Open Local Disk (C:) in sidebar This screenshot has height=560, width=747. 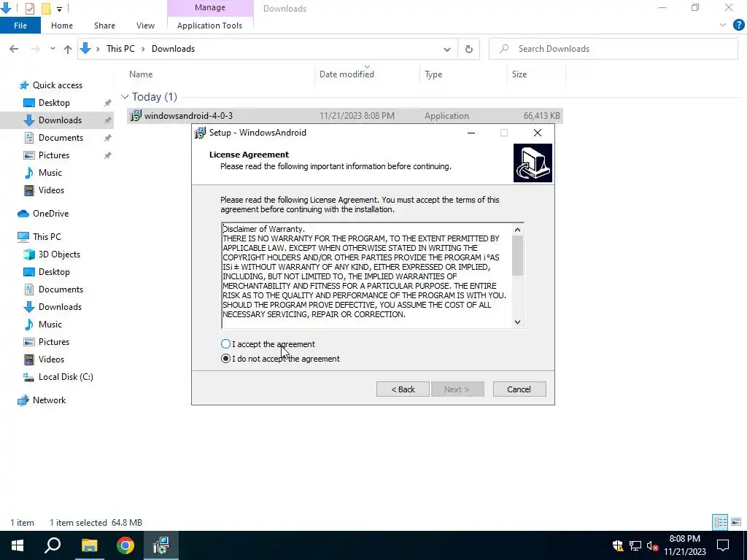[66, 377]
